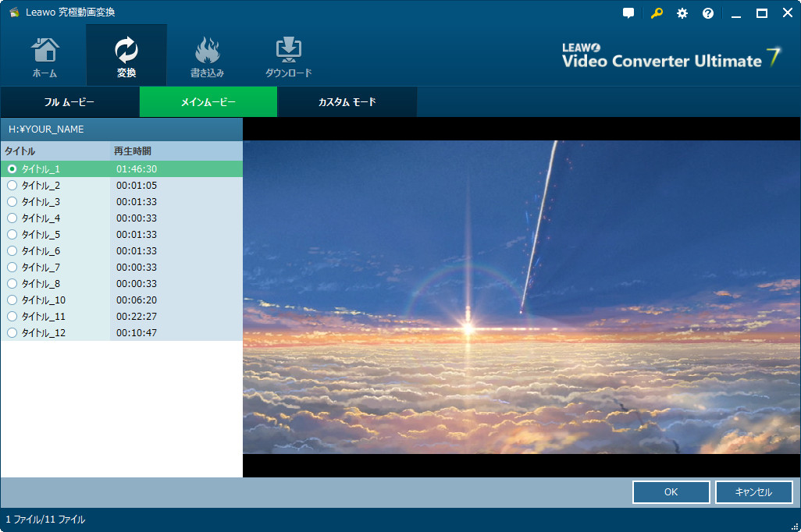801x532 pixels.
Task: Select radio button for タイトル_11
Action: tap(12, 316)
